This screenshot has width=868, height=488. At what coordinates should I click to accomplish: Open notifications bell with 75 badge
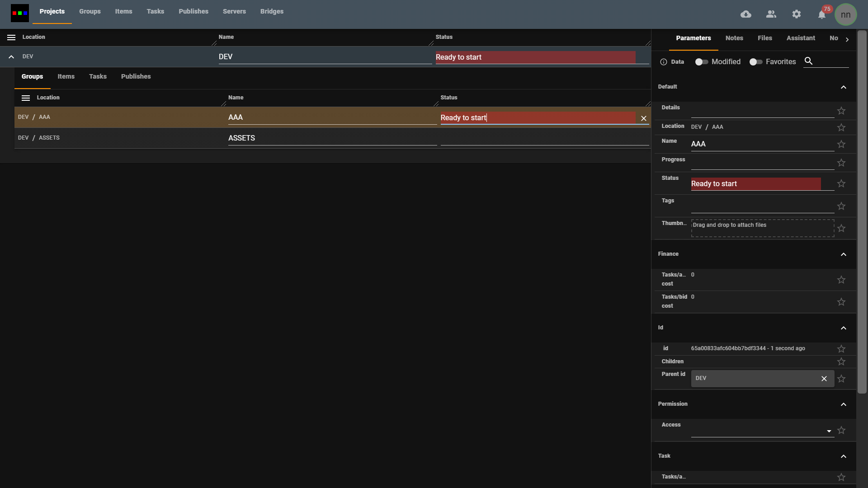[x=822, y=15]
